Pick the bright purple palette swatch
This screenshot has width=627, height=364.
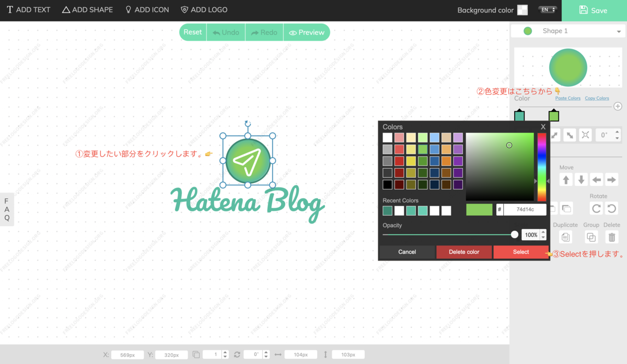point(458,161)
